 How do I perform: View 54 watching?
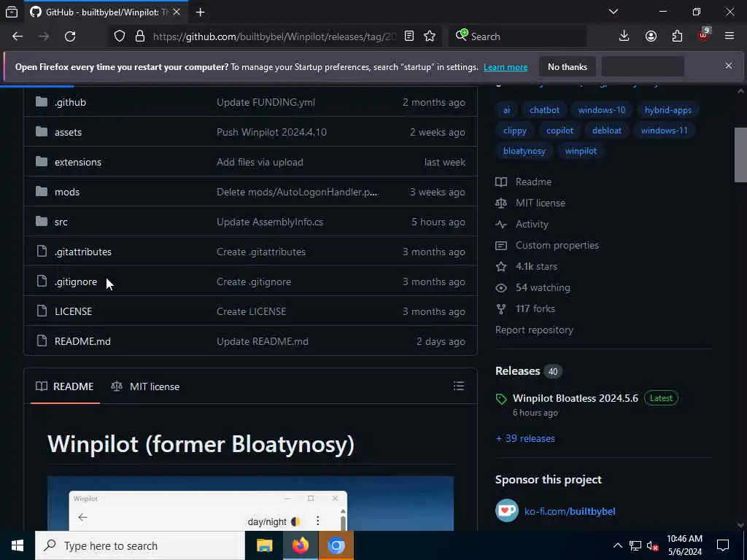(533, 287)
